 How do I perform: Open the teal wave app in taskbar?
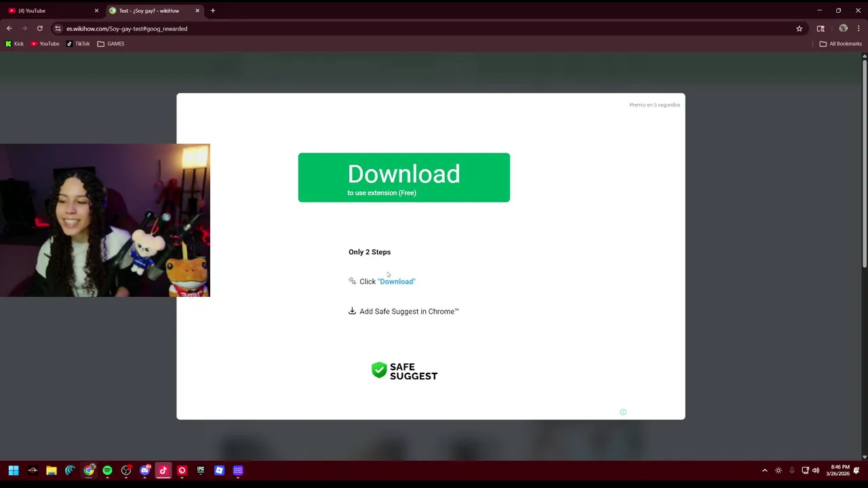pos(70,470)
